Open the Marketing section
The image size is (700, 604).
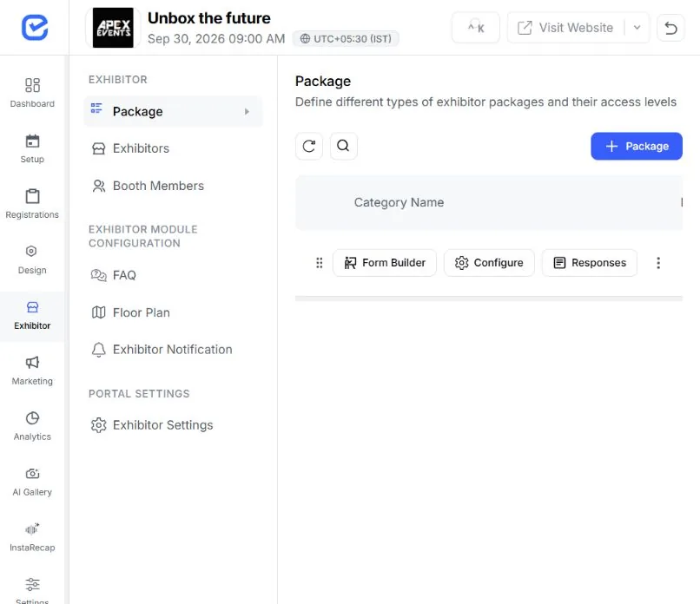32,371
